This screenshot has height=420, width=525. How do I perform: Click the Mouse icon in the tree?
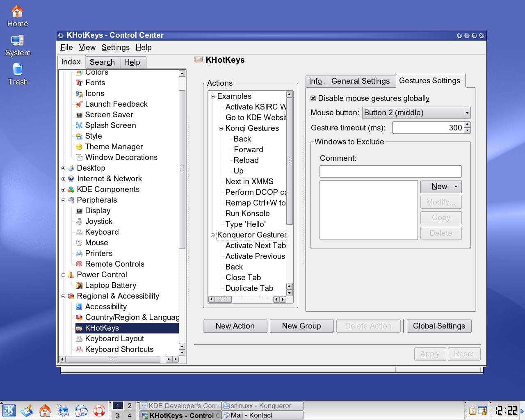click(x=79, y=243)
